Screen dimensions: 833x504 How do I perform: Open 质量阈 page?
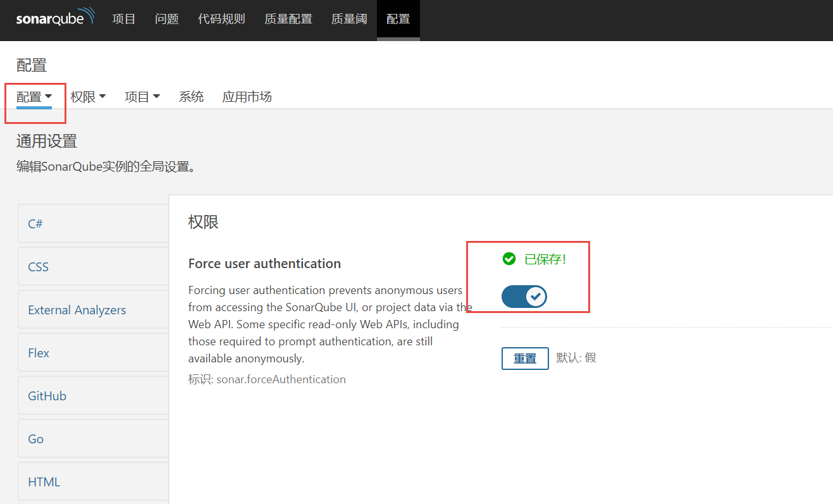pyautogui.click(x=349, y=19)
